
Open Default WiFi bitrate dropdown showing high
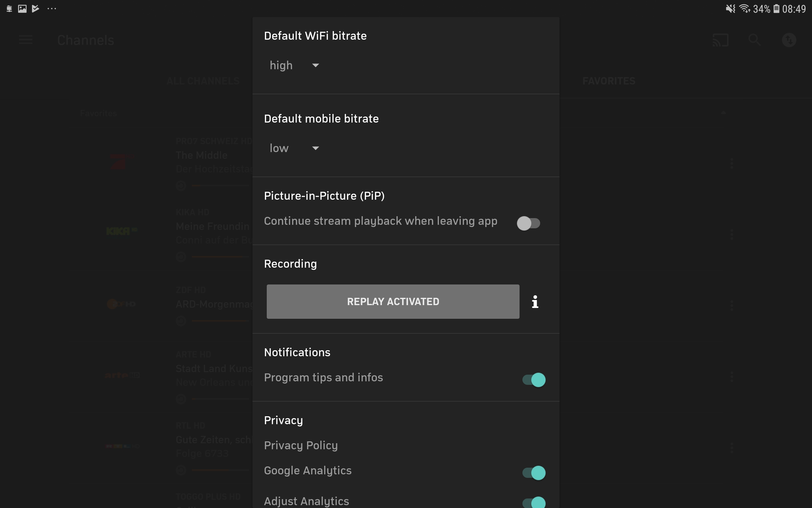click(294, 65)
